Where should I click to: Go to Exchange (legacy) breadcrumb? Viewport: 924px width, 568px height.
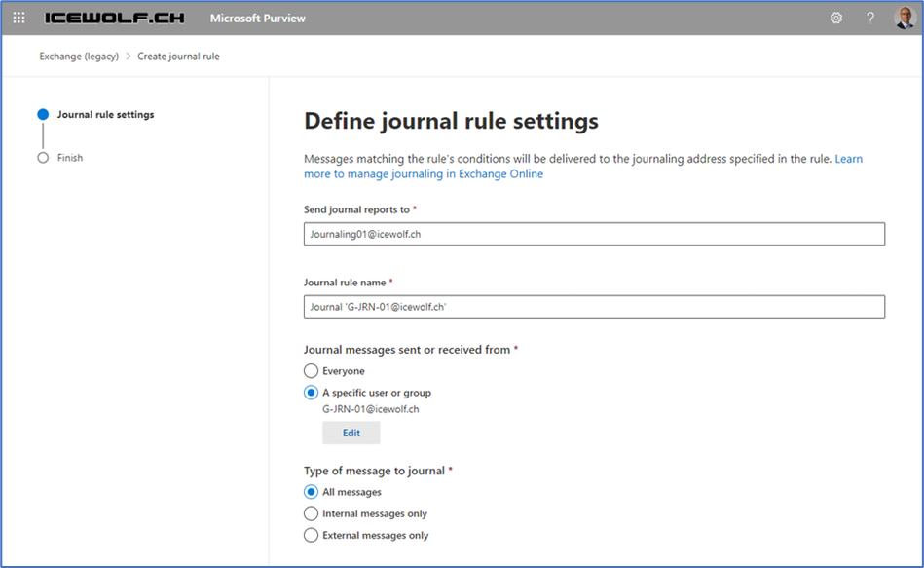pyautogui.click(x=79, y=57)
